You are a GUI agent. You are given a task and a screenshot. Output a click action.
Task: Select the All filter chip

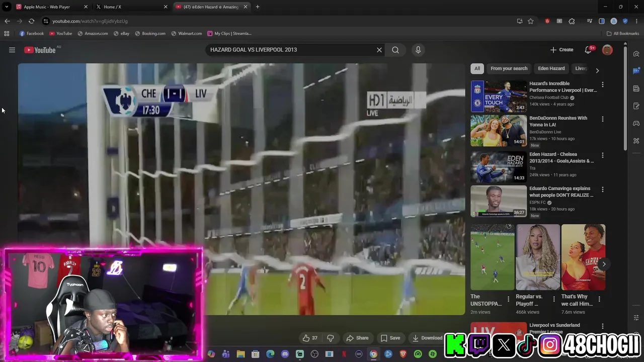click(477, 68)
